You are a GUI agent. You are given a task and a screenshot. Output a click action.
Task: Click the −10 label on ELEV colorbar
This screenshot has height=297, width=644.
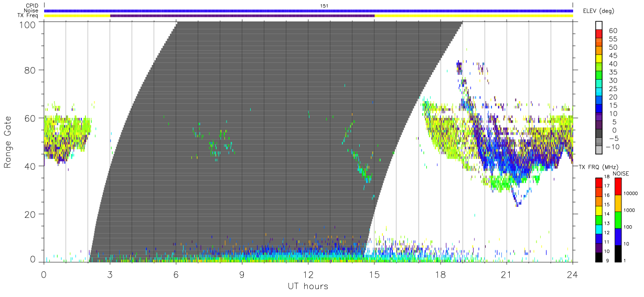(613, 147)
